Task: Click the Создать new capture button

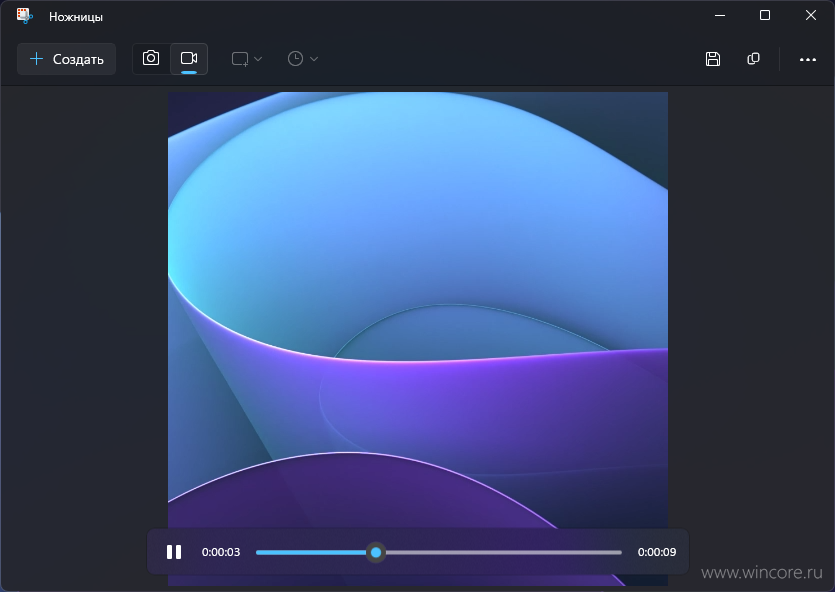Action: pyautogui.click(x=67, y=59)
